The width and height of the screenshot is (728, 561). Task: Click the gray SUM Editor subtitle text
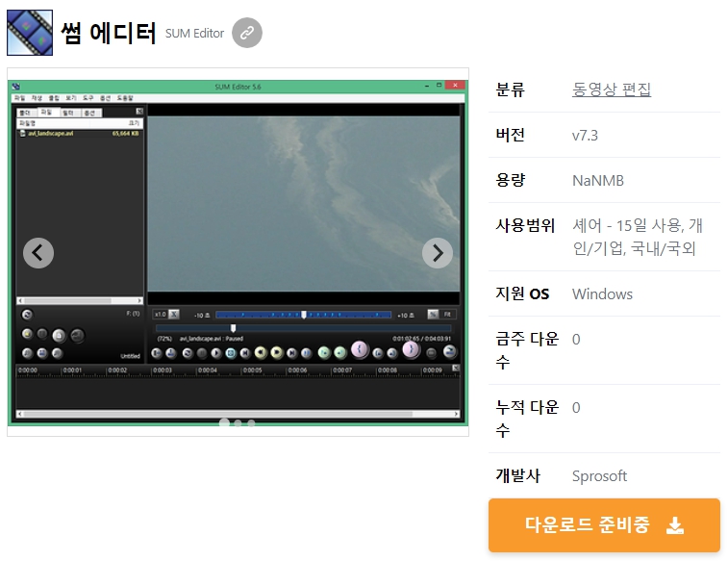coord(194,34)
